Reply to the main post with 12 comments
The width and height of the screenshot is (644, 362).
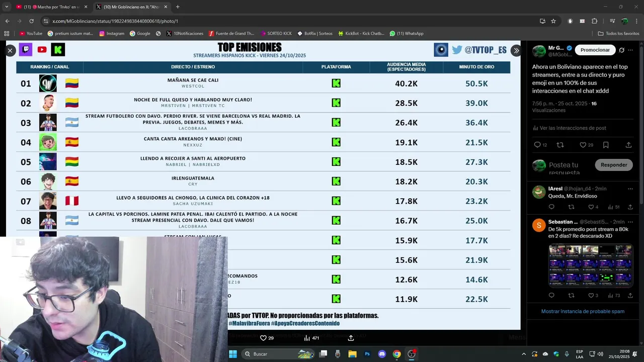pyautogui.click(x=540, y=145)
